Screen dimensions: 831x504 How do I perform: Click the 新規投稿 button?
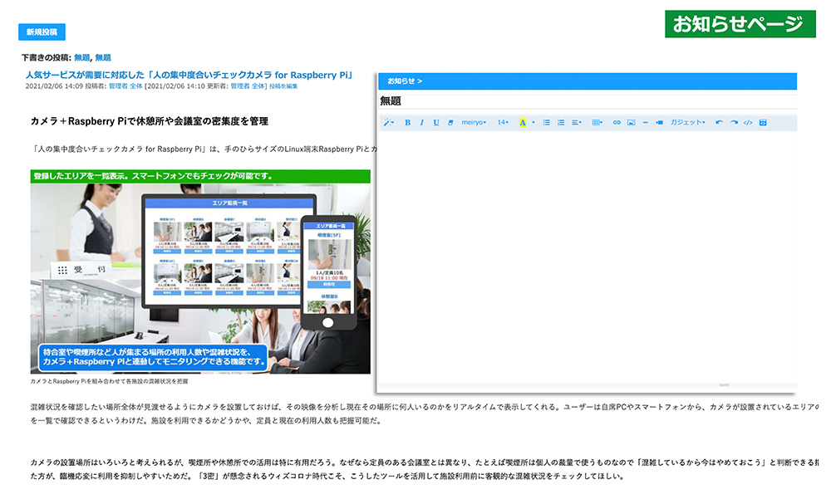click(42, 32)
